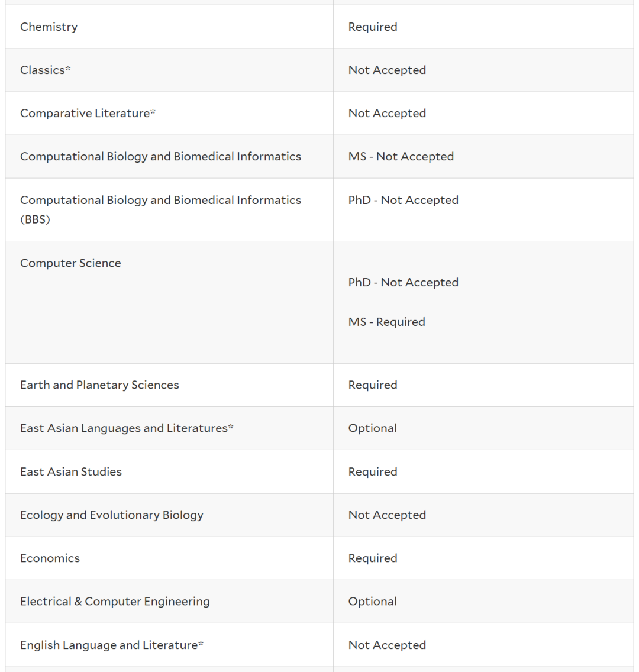The width and height of the screenshot is (639, 672).
Task: Click 'Optional' status for Electrical & Computer Engineering
Action: [372, 602]
